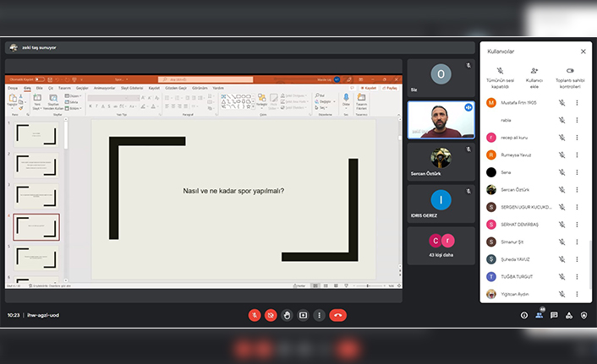Open 'Toplantı sahibi kontrolleri' host controls
This screenshot has width=597, height=364.
pos(569,76)
